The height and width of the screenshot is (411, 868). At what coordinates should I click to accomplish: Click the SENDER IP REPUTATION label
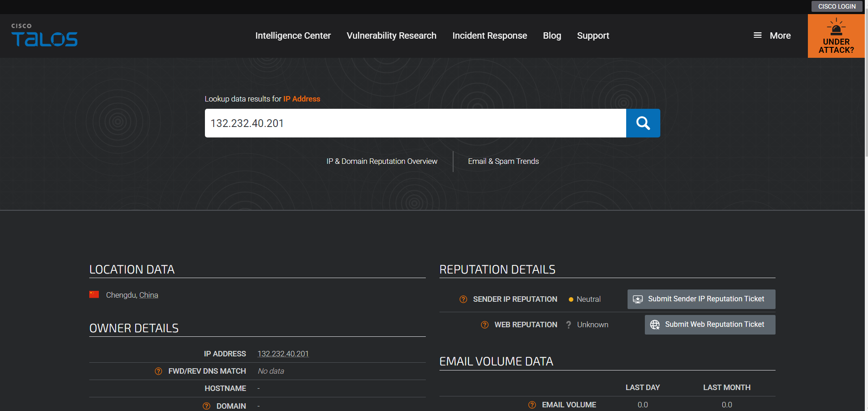pos(515,299)
